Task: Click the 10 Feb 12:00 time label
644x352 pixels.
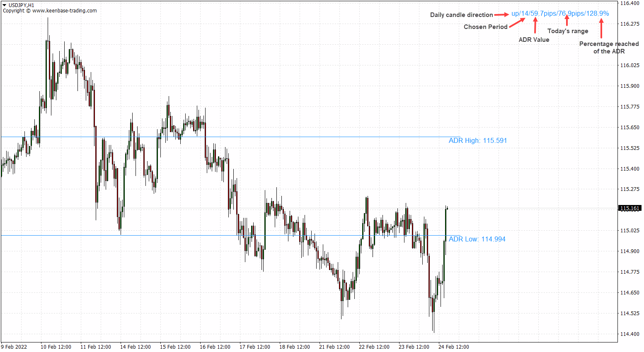Action: [x=56, y=347]
